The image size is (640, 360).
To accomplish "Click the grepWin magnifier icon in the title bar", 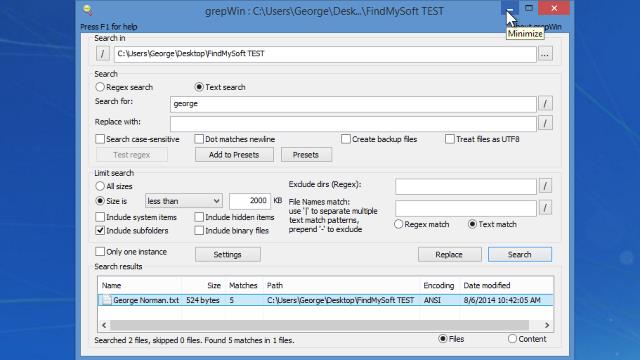I will (x=87, y=10).
